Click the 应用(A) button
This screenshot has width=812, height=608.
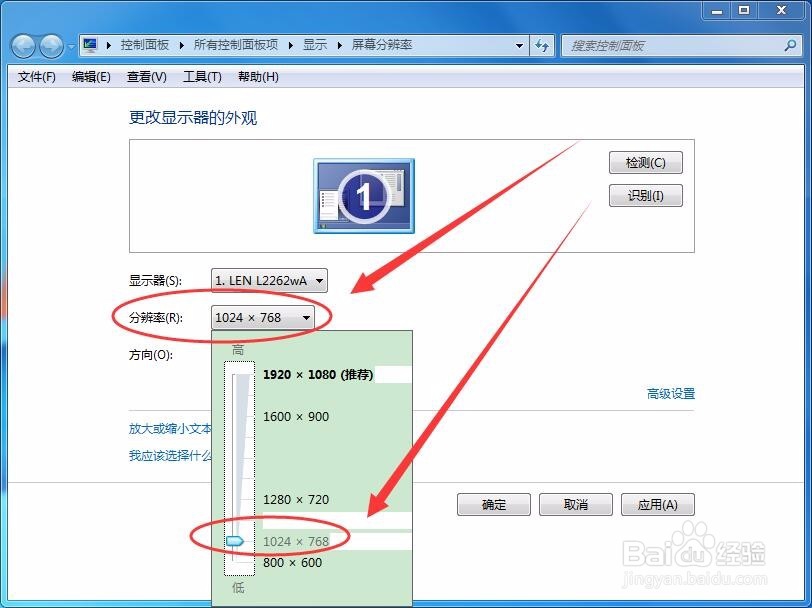[657, 504]
